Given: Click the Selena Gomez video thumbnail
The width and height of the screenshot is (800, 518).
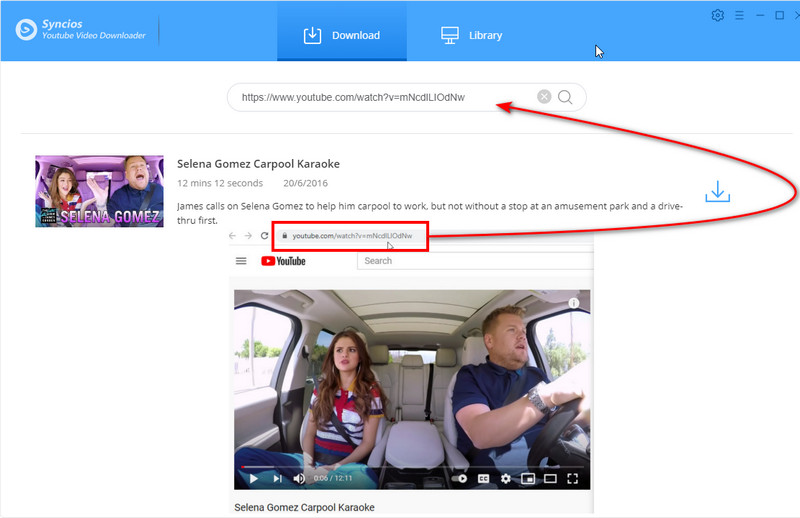Looking at the screenshot, I should tap(99, 191).
